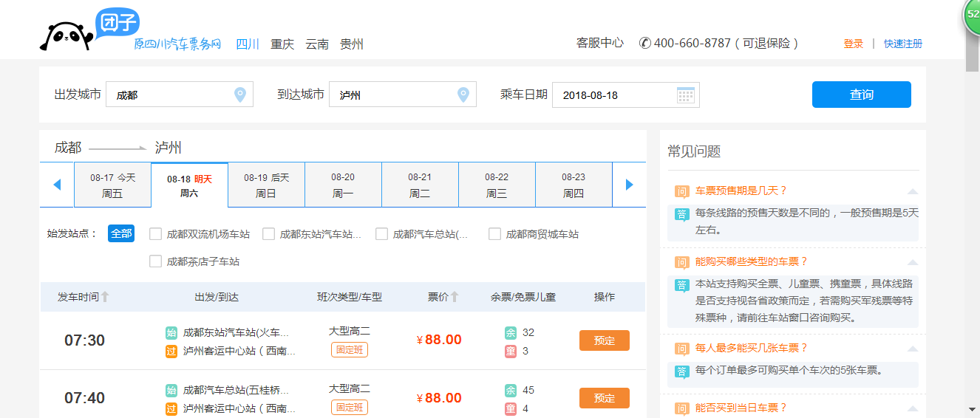The height and width of the screenshot is (418, 980).
Task: Click location pin in arrival city field
Action: coord(463,95)
